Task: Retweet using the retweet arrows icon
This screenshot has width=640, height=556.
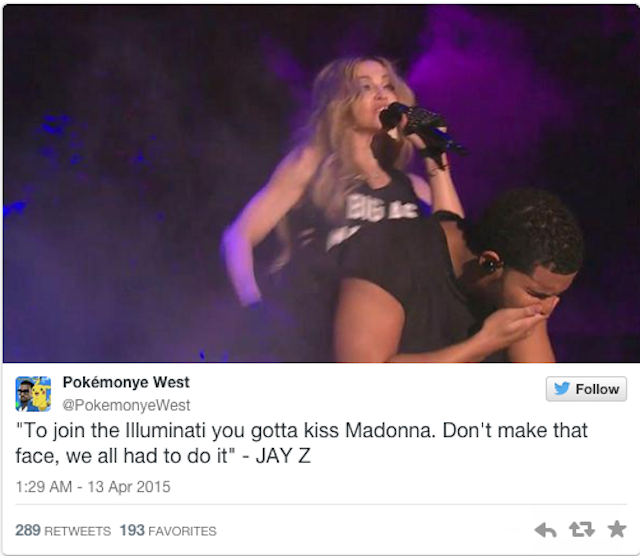Action: point(581,529)
